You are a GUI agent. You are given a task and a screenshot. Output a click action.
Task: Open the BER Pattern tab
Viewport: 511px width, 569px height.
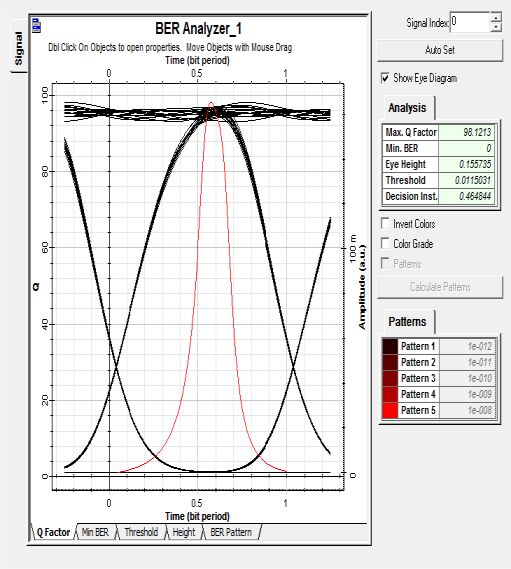[231, 532]
